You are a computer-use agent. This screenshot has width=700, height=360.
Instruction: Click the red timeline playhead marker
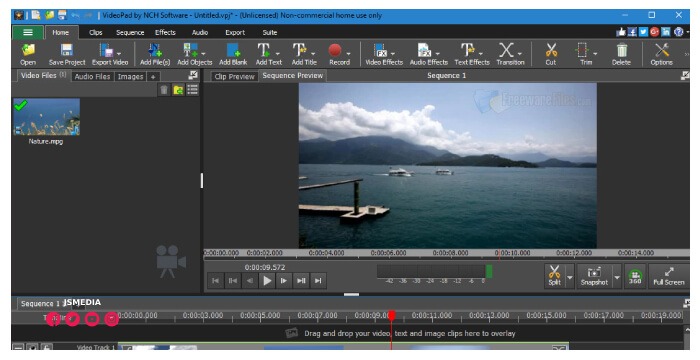pos(392,315)
